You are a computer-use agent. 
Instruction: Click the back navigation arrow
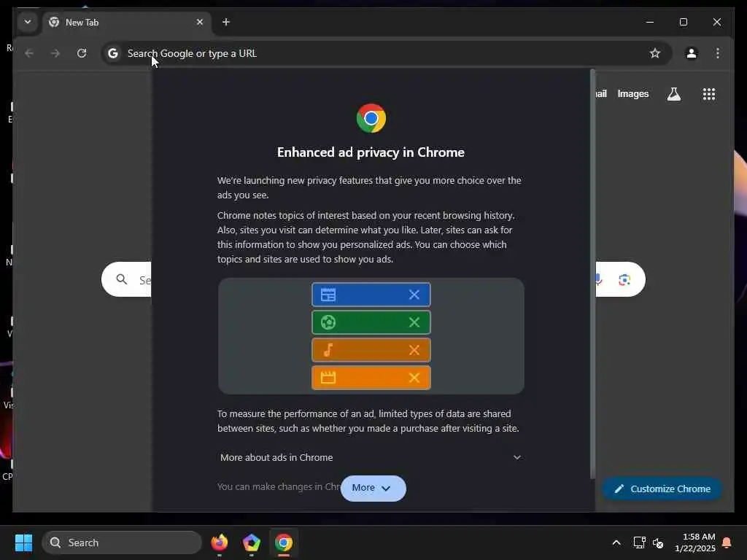pos(29,53)
